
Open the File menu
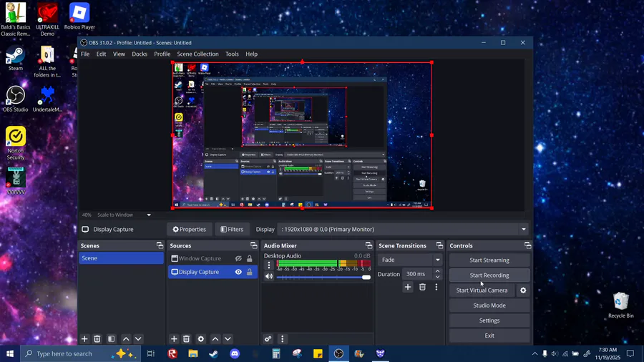(x=85, y=54)
